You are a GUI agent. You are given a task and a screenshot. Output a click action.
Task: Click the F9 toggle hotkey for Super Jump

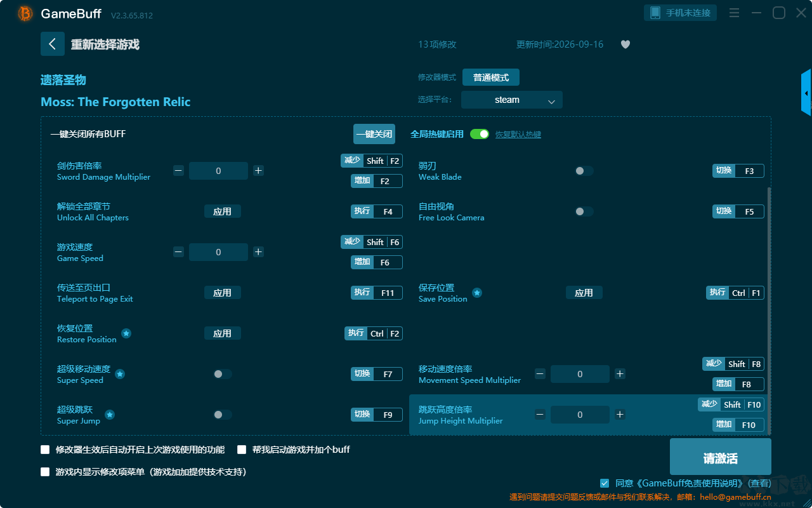(377, 415)
